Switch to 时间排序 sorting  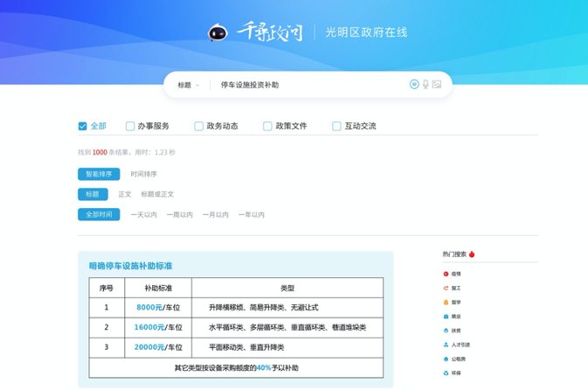click(x=144, y=174)
